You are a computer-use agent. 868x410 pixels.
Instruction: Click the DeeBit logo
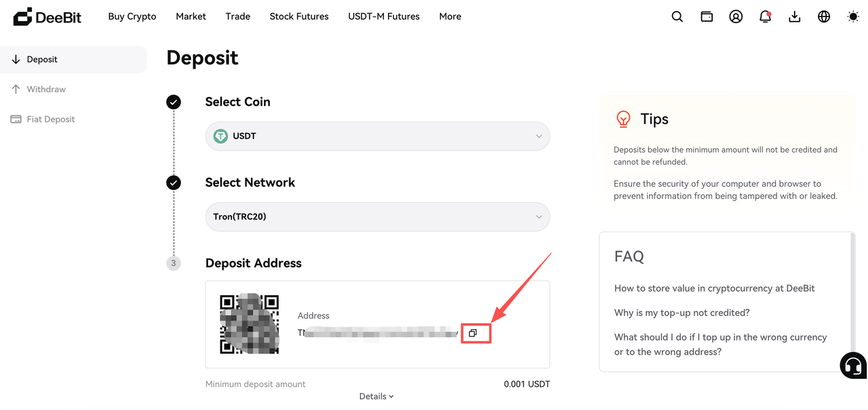[47, 17]
